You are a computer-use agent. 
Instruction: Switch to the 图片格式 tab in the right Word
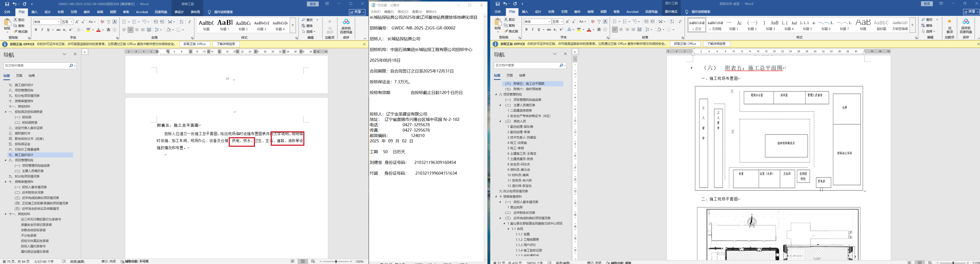(x=671, y=12)
